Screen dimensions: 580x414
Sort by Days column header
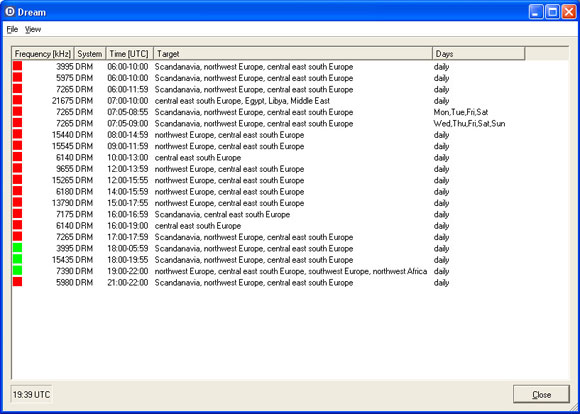[x=479, y=54]
